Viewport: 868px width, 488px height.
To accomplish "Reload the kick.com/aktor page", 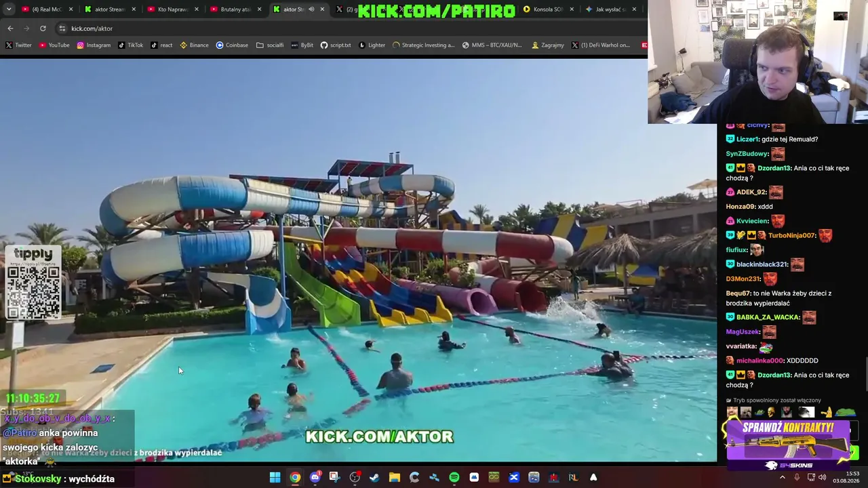I will 43,28.
